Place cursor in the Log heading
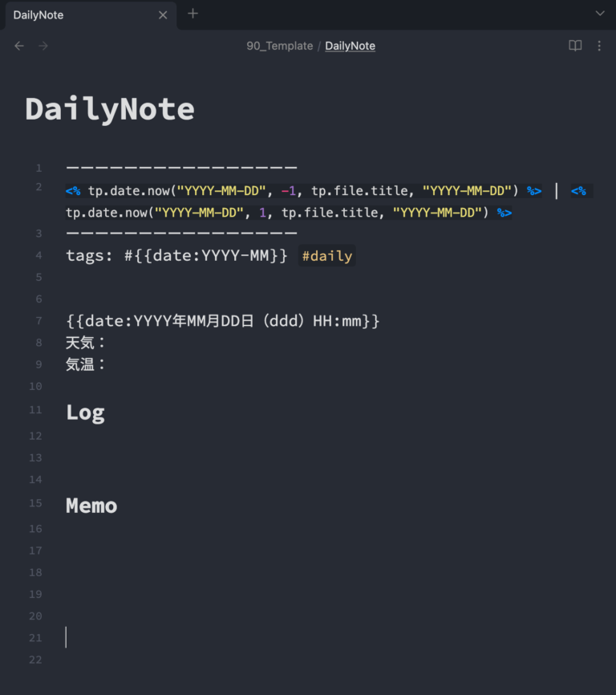 point(85,413)
